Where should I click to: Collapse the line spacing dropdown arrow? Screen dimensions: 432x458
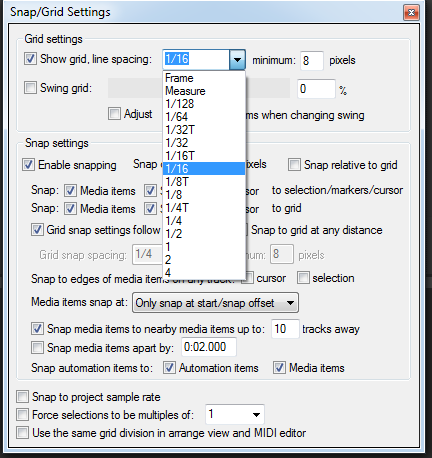tap(237, 60)
